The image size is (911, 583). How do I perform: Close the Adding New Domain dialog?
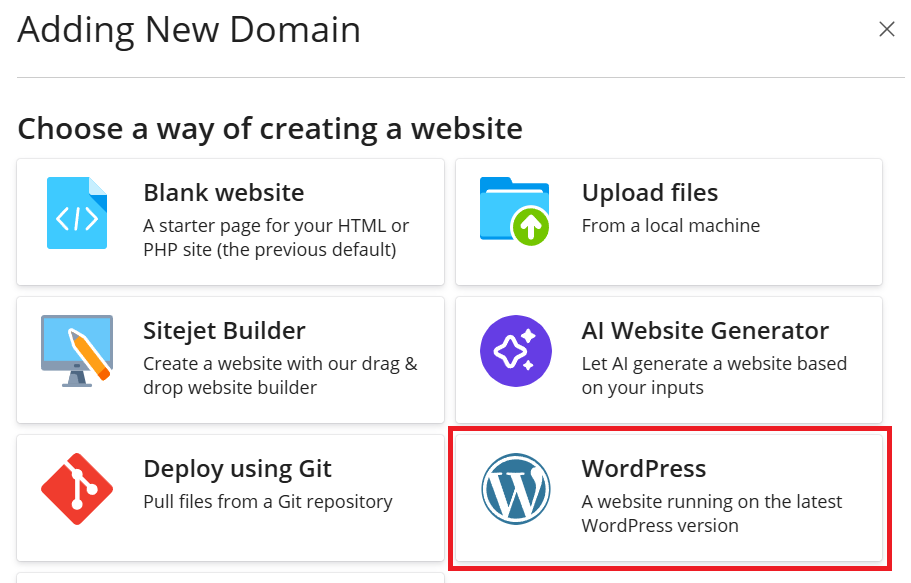pos(887,29)
